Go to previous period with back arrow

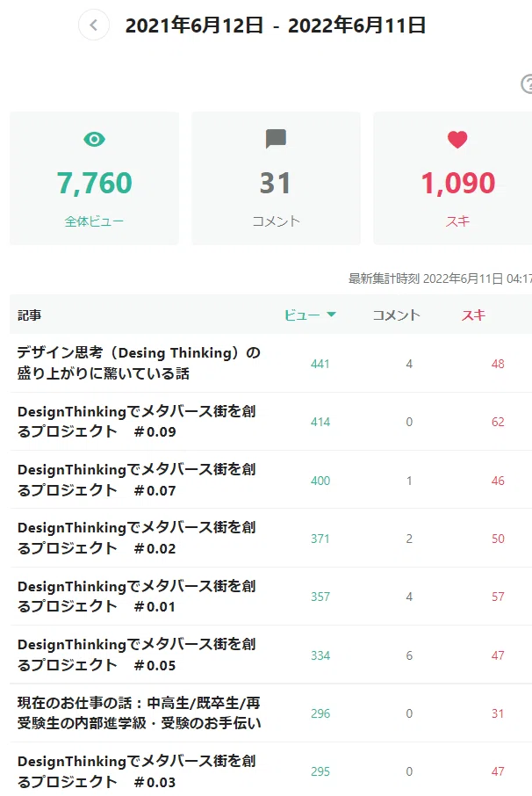tap(94, 25)
